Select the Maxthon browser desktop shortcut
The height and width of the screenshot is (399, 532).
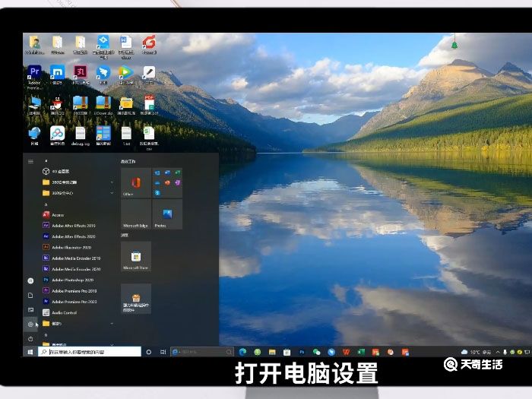click(x=57, y=74)
